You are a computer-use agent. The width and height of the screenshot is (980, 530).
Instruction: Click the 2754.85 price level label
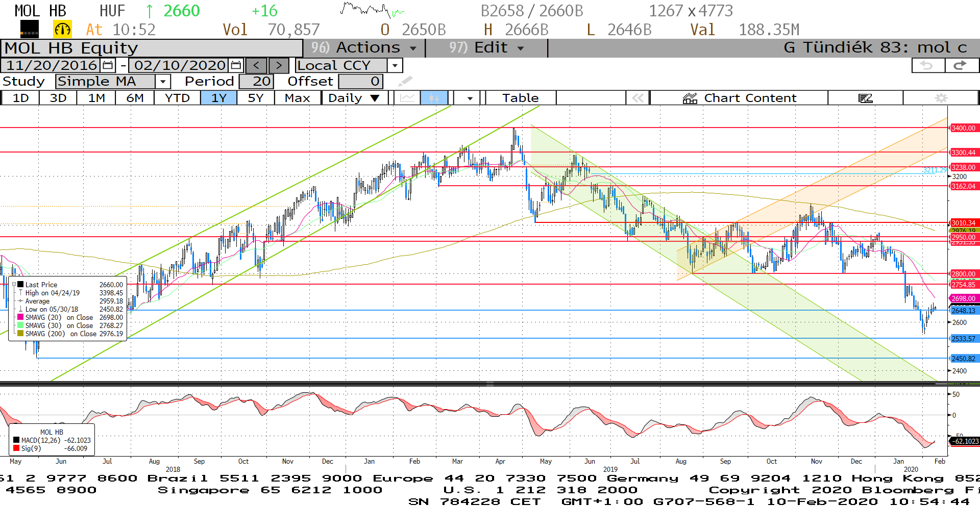(964, 285)
